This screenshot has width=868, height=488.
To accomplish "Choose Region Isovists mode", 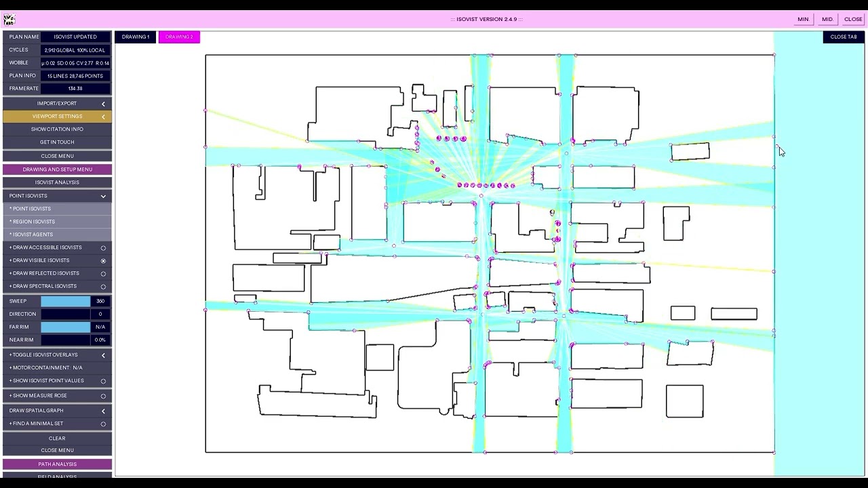I will pyautogui.click(x=57, y=222).
